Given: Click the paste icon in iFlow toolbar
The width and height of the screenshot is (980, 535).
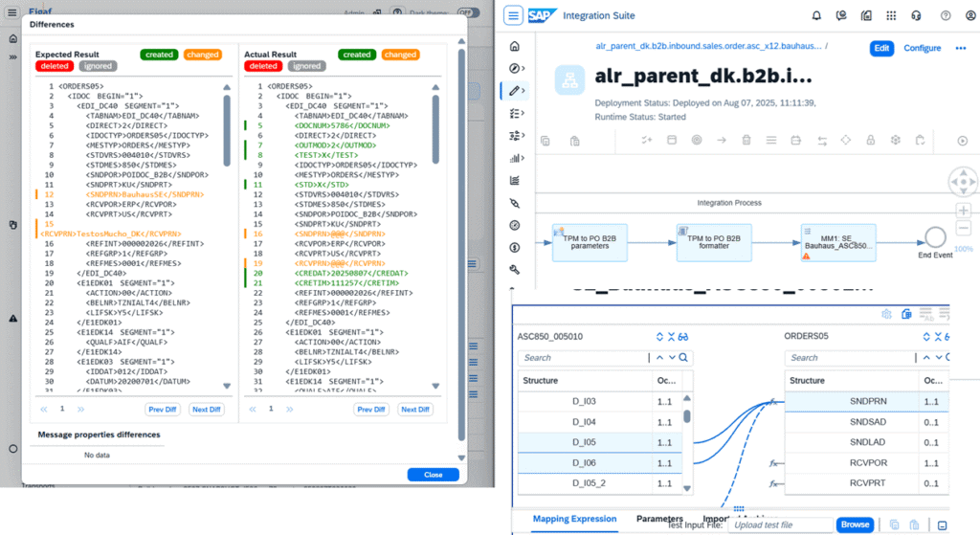Looking at the screenshot, I should coord(574,142).
